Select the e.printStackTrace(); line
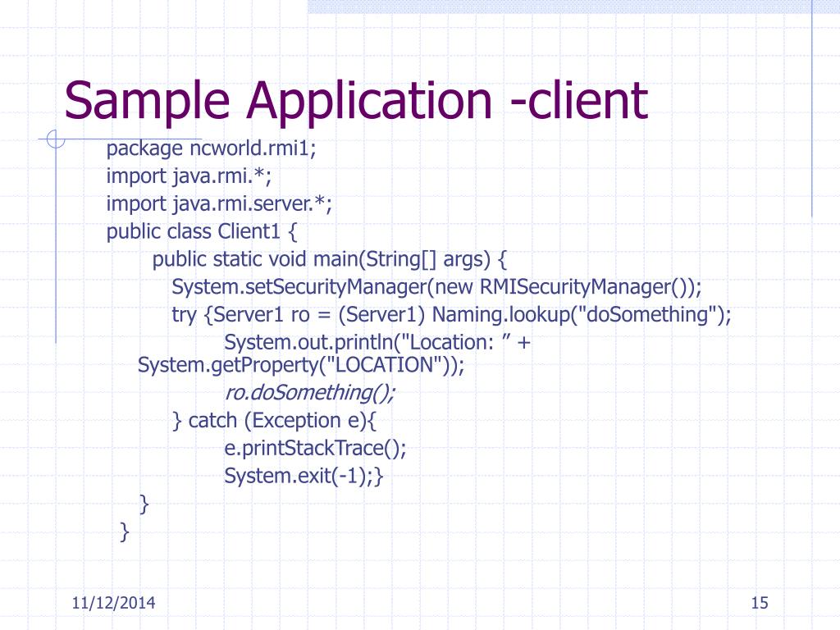The image size is (840, 630). point(315,449)
